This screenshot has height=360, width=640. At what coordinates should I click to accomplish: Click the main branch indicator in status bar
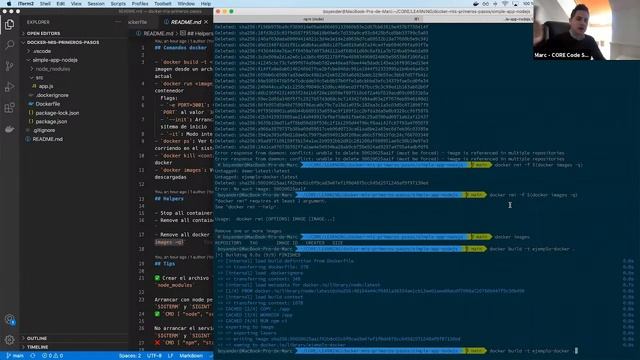[x=15, y=356]
